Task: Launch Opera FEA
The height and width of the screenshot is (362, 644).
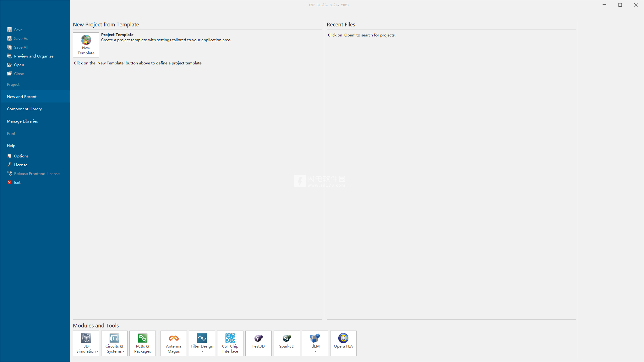Action: coord(343,343)
